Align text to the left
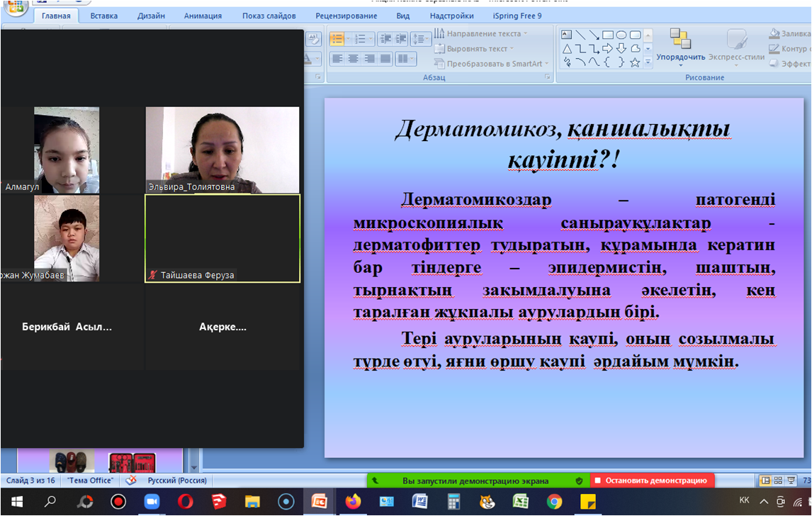The height and width of the screenshot is (516, 812). pos(337,59)
